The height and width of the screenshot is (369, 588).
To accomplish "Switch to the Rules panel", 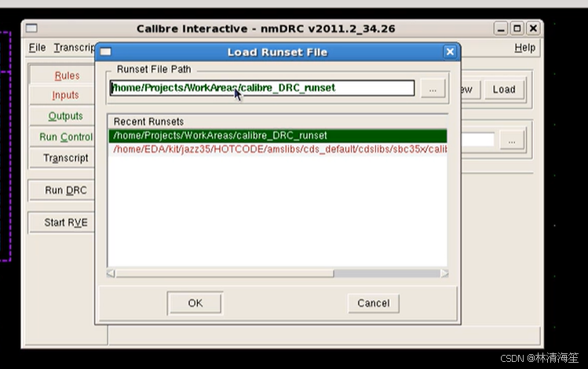I will [x=63, y=75].
